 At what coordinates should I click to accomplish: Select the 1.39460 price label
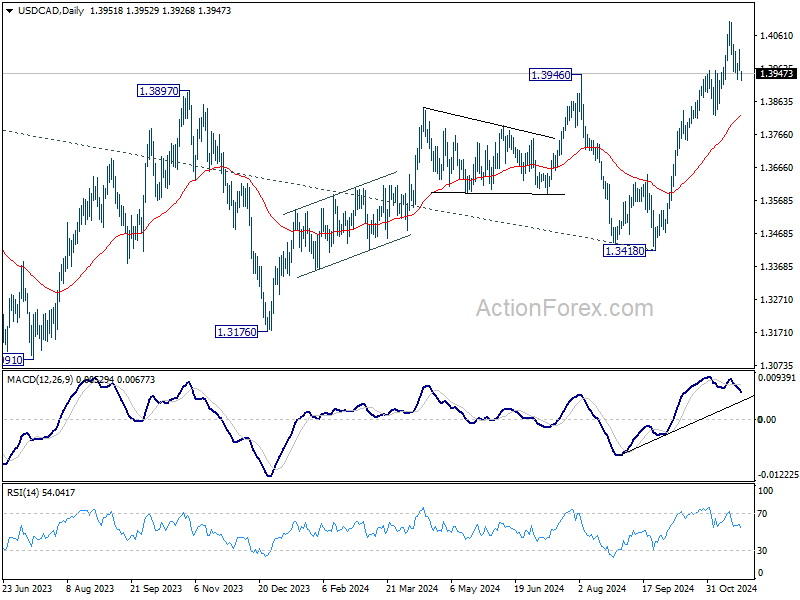tap(551, 75)
